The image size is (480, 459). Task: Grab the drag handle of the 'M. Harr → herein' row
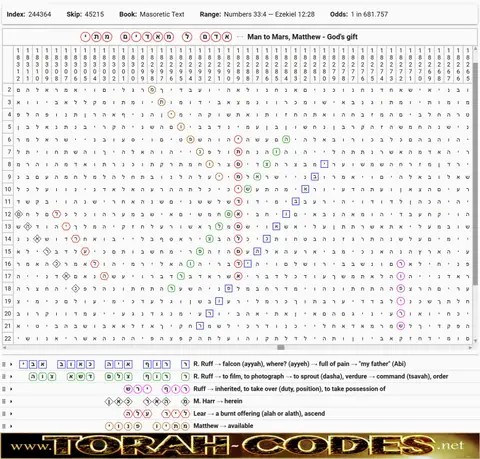(4, 401)
